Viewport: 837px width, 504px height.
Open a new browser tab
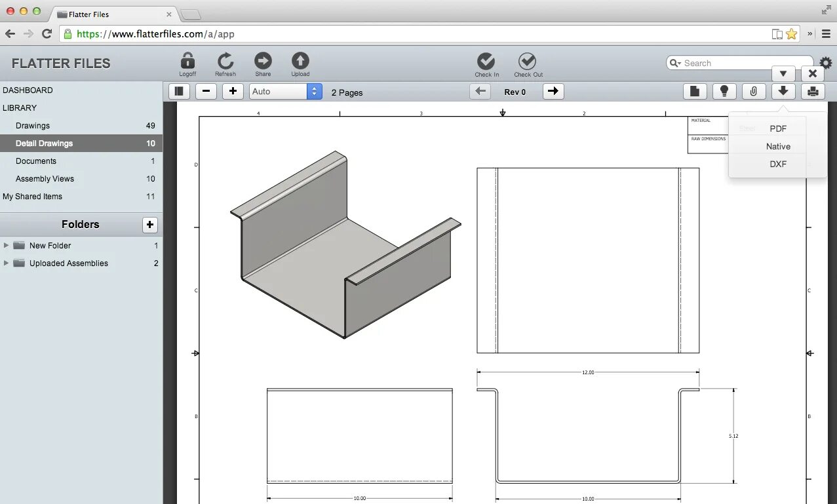191,14
